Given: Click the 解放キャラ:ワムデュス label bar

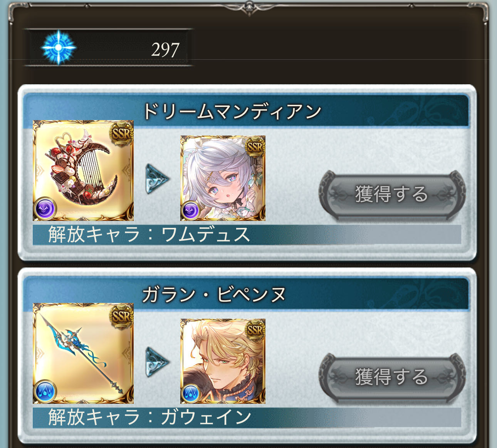Looking at the screenshot, I should [247, 234].
